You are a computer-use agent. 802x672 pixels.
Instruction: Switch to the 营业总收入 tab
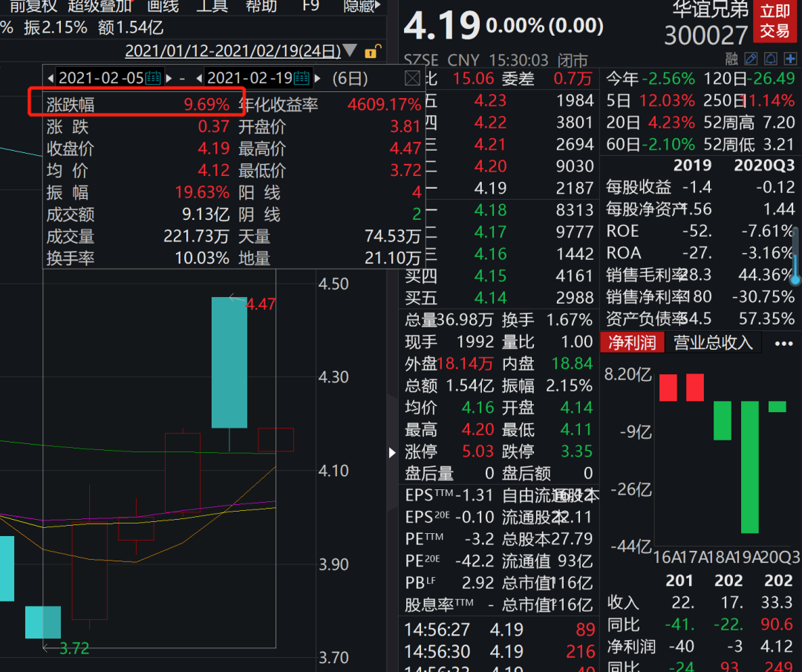[714, 343]
